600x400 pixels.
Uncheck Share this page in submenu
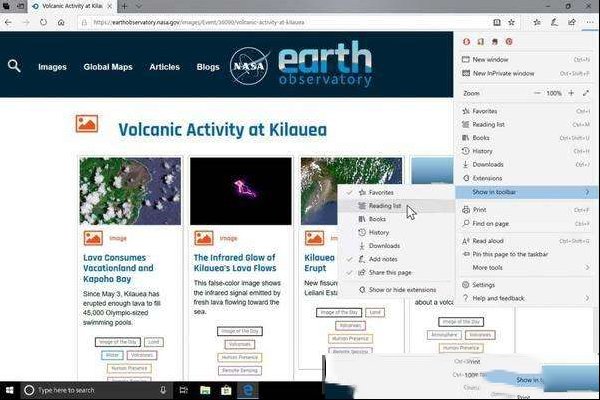click(x=396, y=273)
